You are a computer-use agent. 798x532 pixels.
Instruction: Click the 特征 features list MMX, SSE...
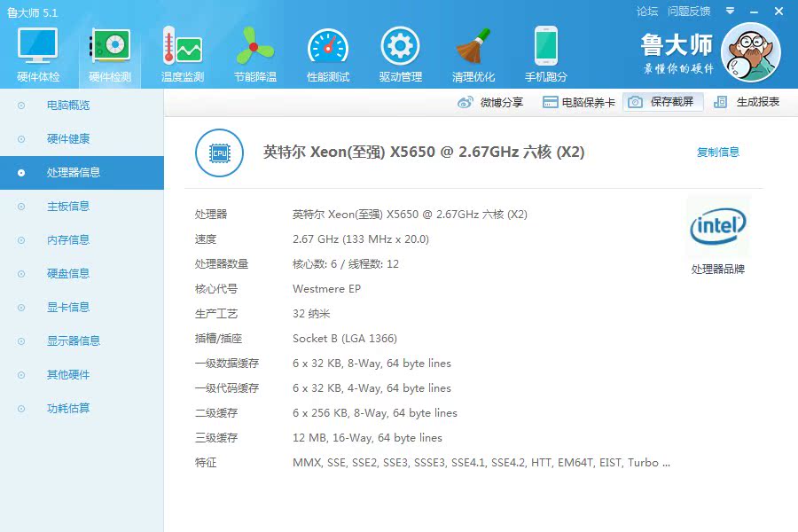pos(481,462)
